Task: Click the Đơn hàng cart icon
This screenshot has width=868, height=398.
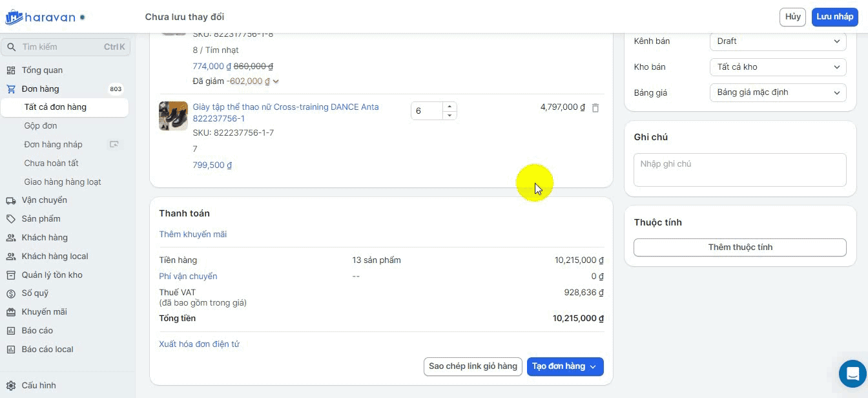Action: click(10, 89)
